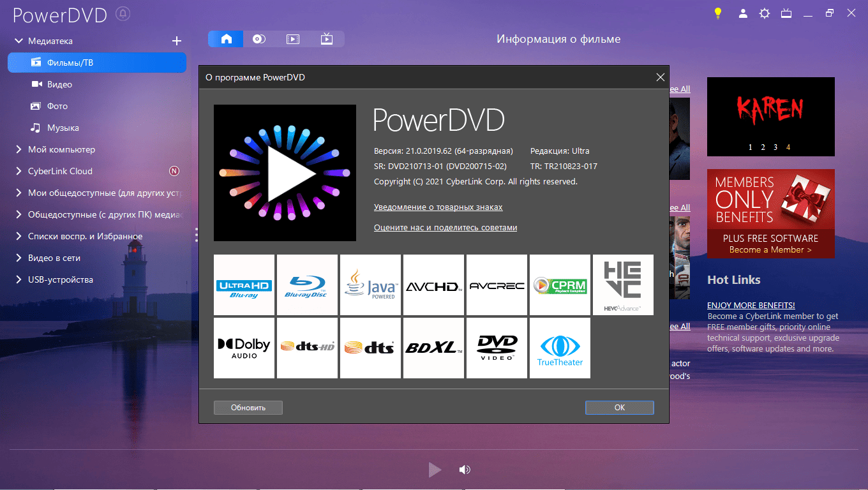Image resolution: width=868 pixels, height=490 pixels.
Task: Click the AVCREC logo
Action: point(497,285)
